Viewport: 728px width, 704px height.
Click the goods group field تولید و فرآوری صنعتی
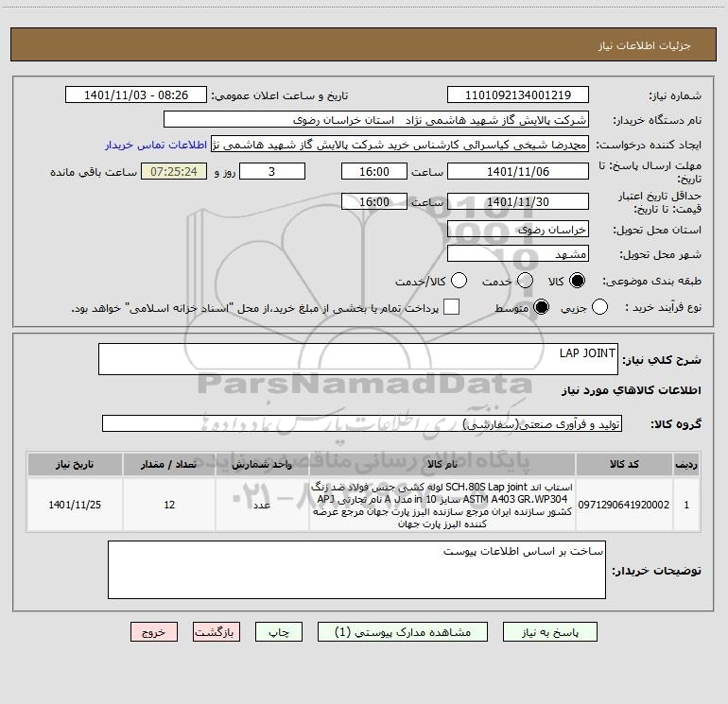click(x=362, y=423)
